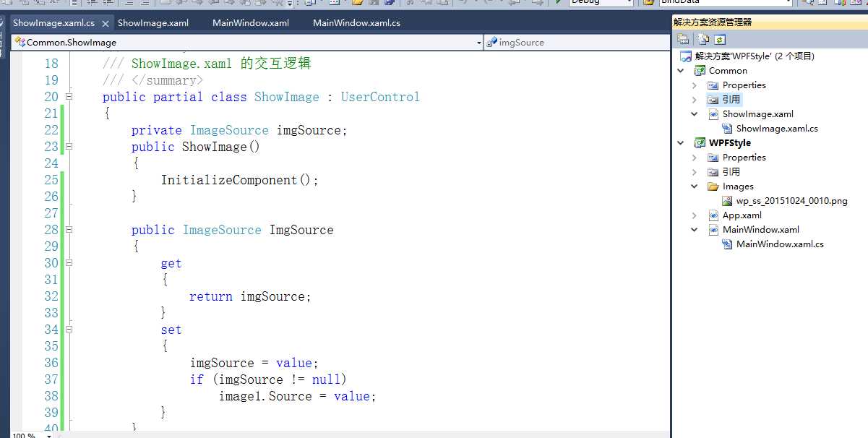Expand Properties under WPFStyle project
Image resolution: width=868 pixels, height=438 pixels.
tap(694, 157)
